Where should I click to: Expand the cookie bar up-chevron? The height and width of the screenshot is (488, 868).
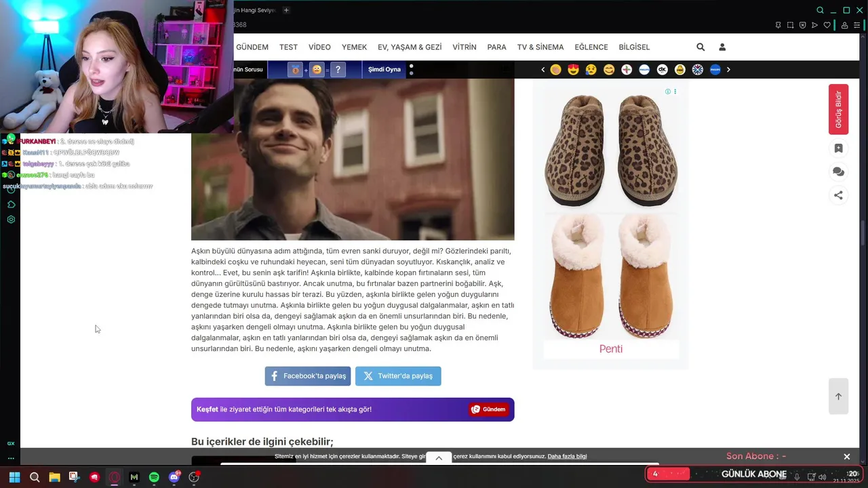click(439, 457)
